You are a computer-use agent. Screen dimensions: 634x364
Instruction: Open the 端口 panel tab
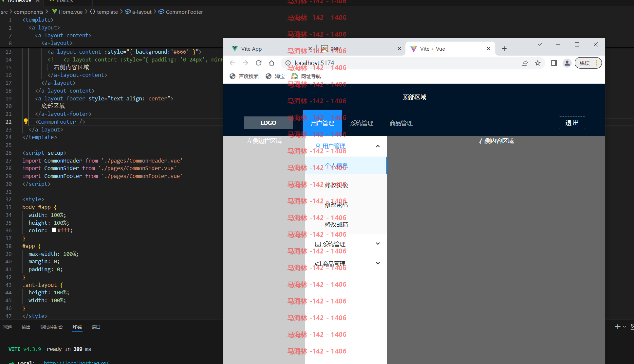tap(96, 327)
